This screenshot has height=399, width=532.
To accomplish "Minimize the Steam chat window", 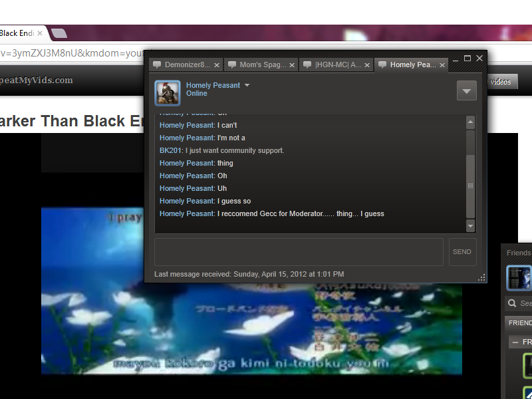I will 456,59.
